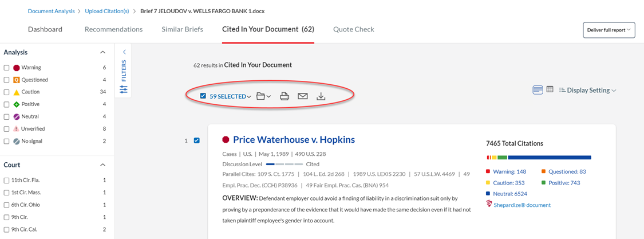
Task: Click Questioned: 83 citations link
Action: 568,171
